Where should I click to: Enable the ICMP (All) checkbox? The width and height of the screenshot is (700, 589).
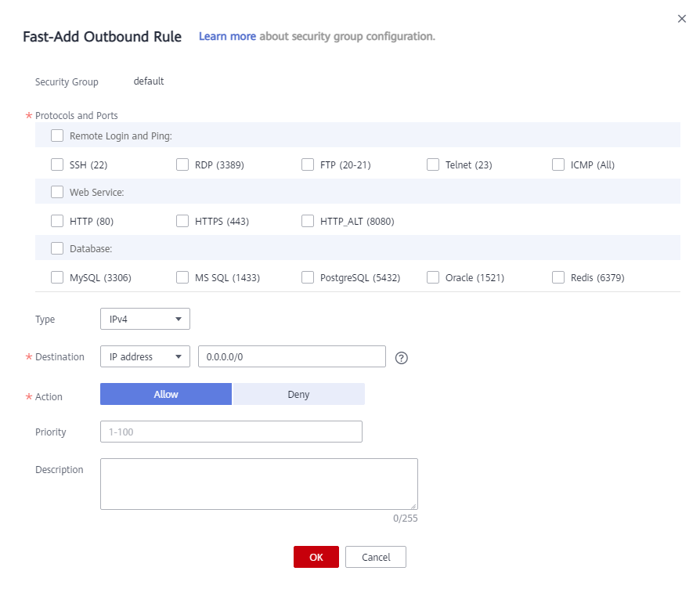tap(558, 164)
